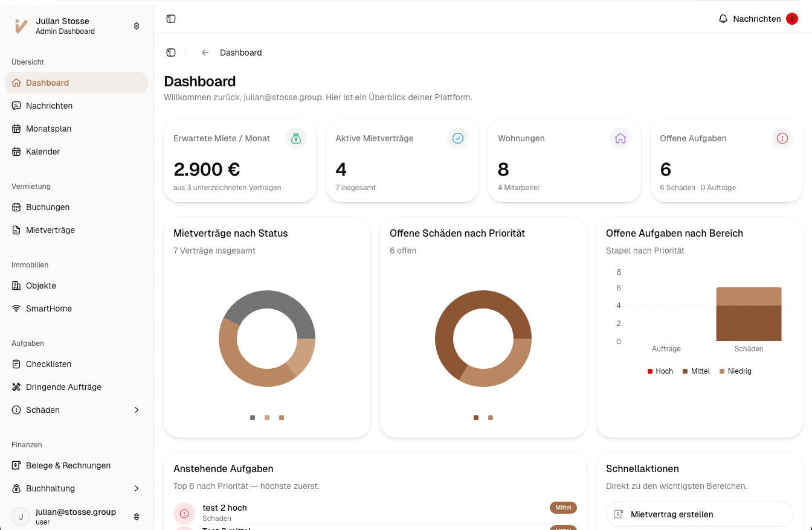Click 'aus 3 unterzeichneten Verträgen' text

tap(227, 188)
